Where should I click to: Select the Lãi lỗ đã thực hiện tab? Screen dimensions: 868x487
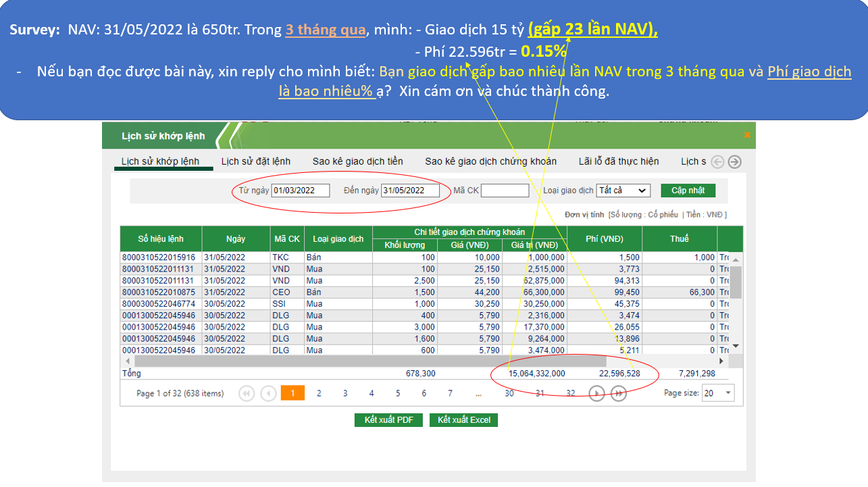click(618, 161)
